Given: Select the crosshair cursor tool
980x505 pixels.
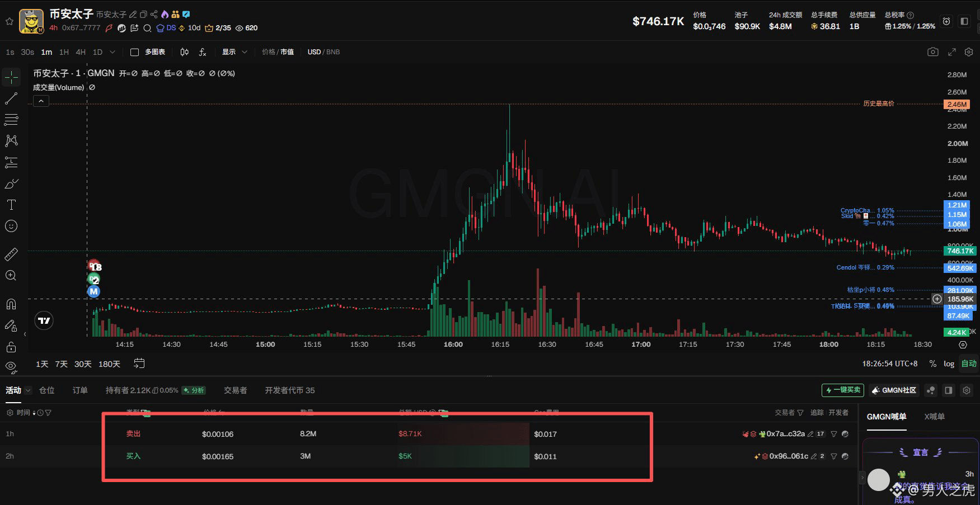Looking at the screenshot, I should click(x=11, y=77).
